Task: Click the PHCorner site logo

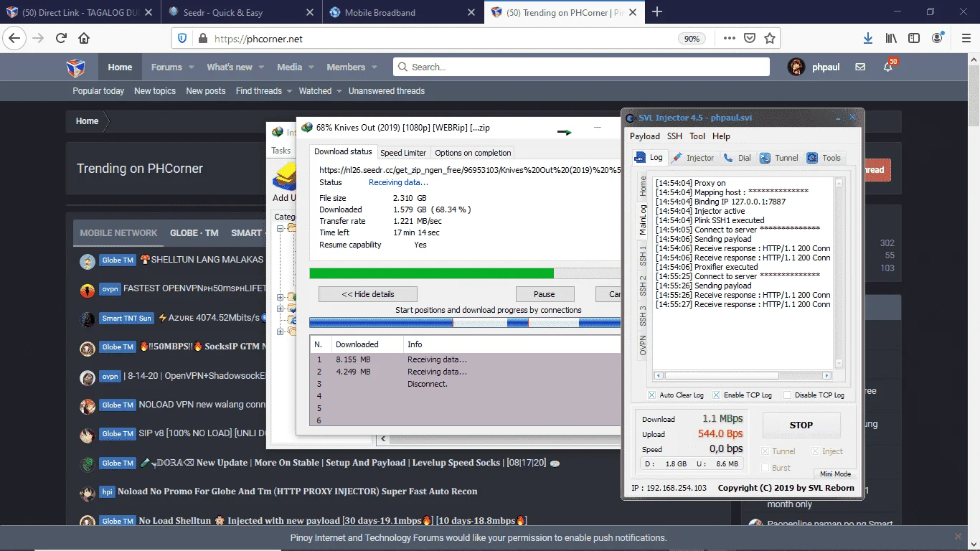Action: 76,67
